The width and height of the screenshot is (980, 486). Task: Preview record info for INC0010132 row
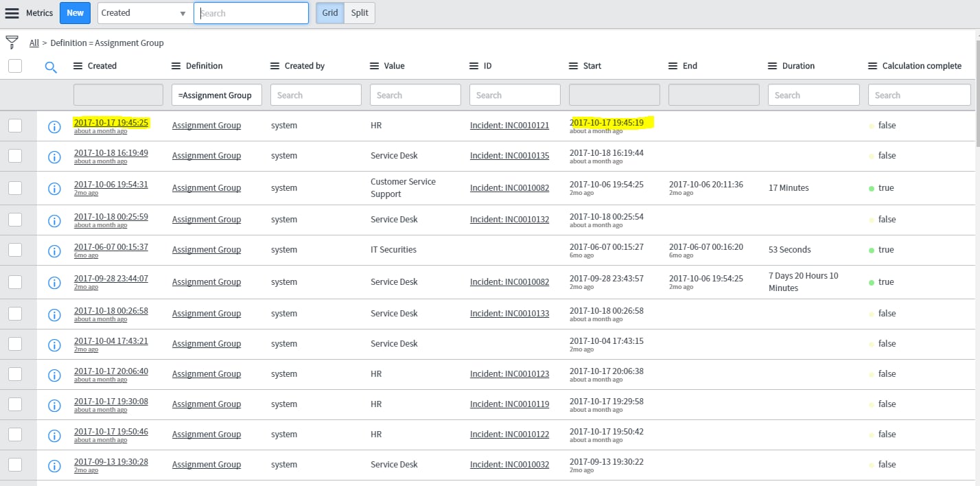coord(54,220)
